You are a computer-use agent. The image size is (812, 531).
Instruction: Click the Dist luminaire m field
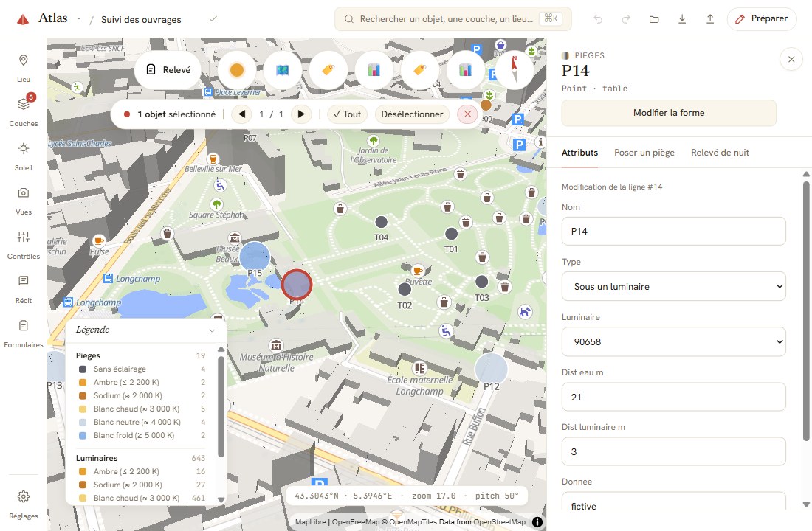pyautogui.click(x=674, y=451)
